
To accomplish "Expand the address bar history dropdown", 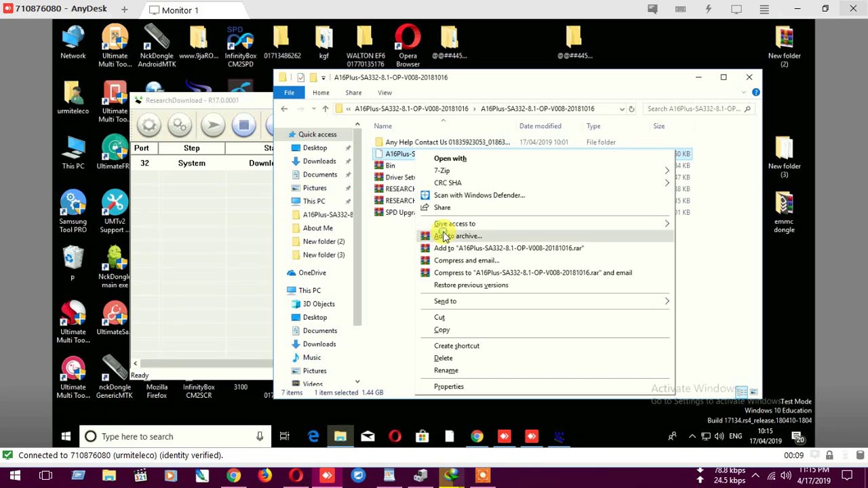I will click(x=621, y=108).
